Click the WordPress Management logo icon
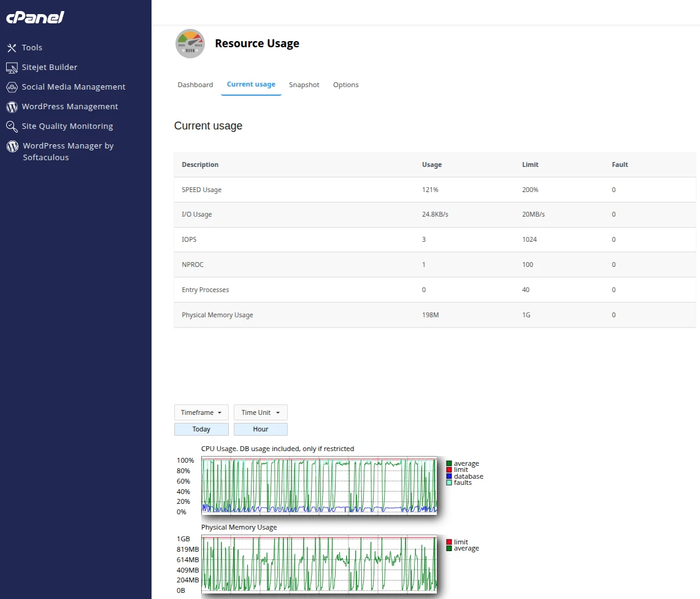700x599 pixels. click(12, 107)
